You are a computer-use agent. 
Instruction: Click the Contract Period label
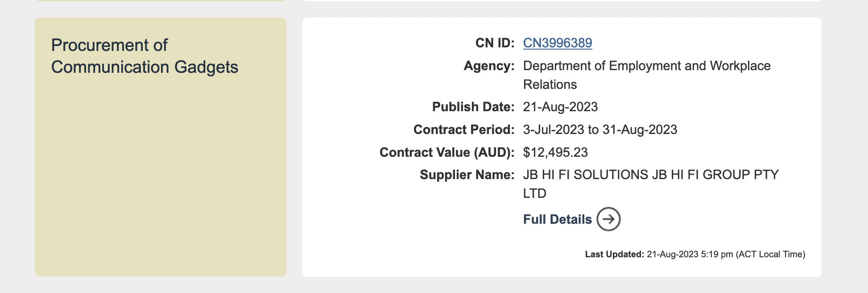tap(464, 130)
